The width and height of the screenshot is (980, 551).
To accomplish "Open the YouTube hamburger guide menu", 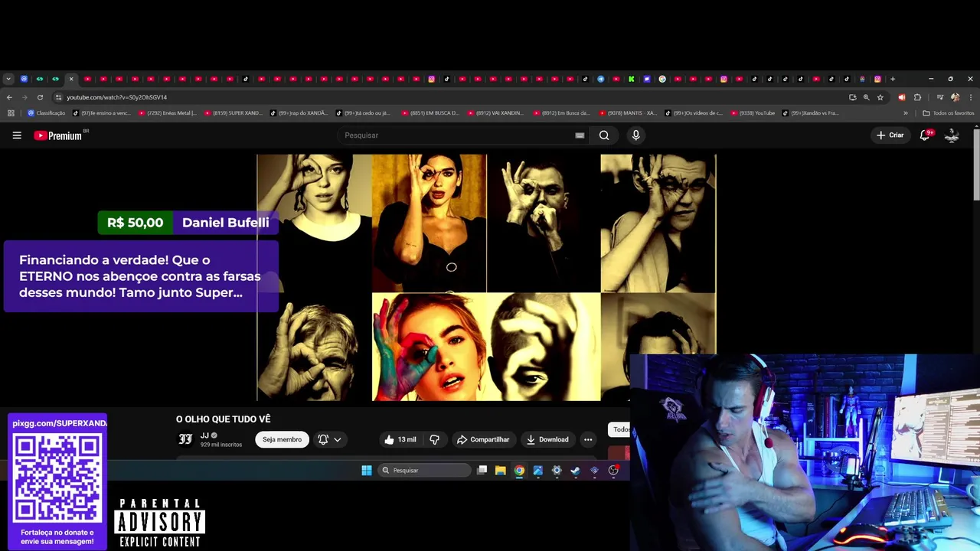I will click(x=17, y=135).
